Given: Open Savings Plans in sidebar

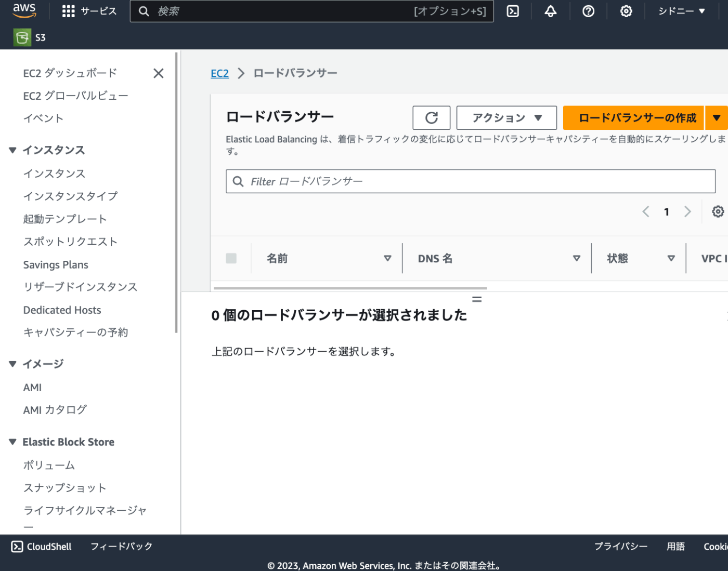Looking at the screenshot, I should [56, 265].
